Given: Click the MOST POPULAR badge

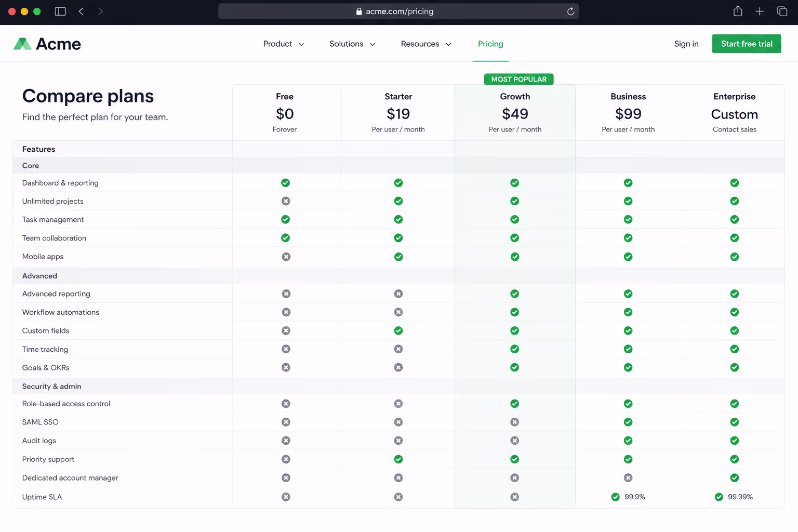Looking at the screenshot, I should [x=519, y=79].
